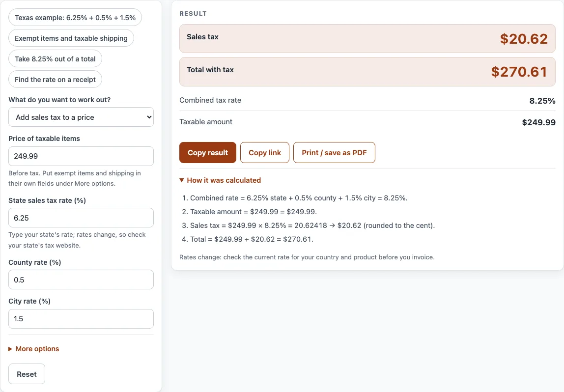Select the Sales tax amount $20.62
The height and width of the screenshot is (392, 564).
[524, 39]
